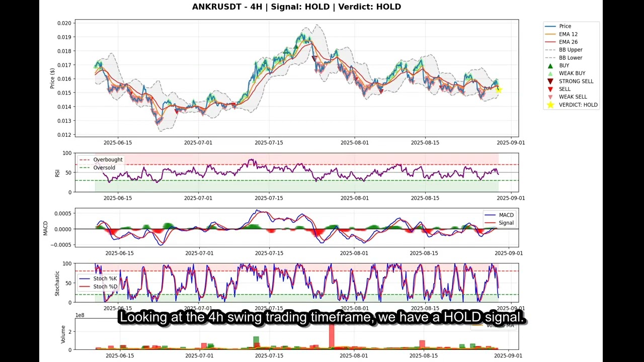Screen dimensions: 644x362
Task: Click the 0.012 price tick label
Action: [64, 135]
